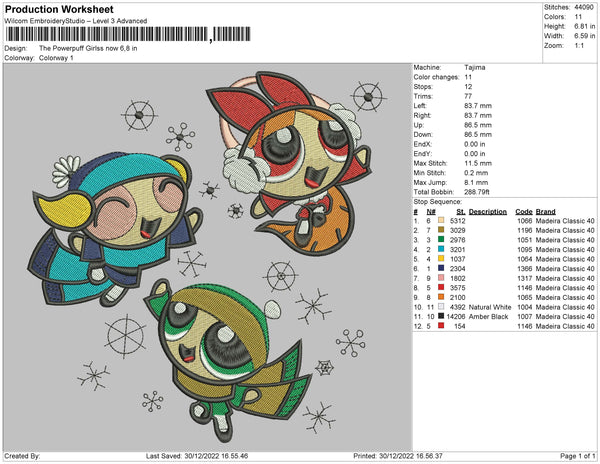
Task: Click the Description column header
Action: (x=488, y=212)
